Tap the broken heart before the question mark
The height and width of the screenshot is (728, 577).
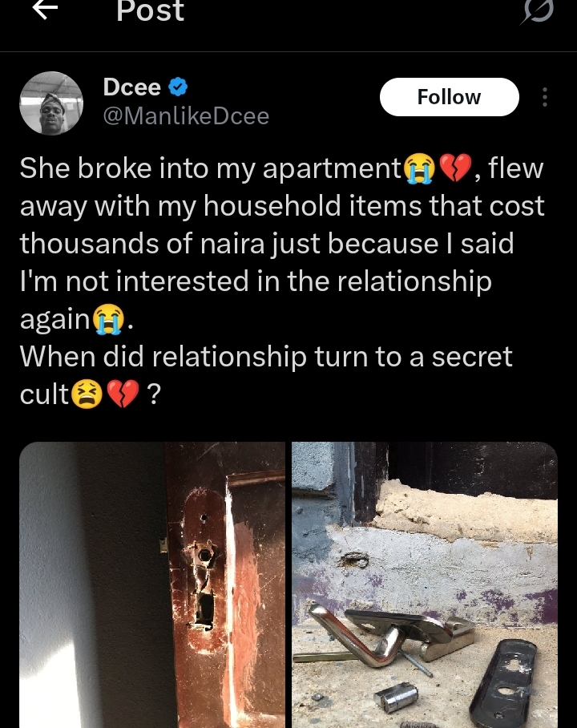(x=123, y=394)
